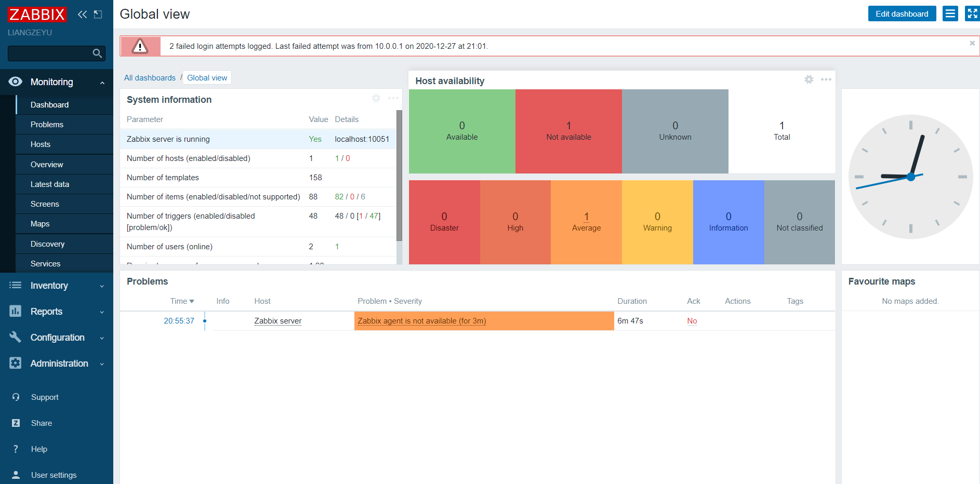Click the High severity tile
980x484 pixels.
[515, 222]
